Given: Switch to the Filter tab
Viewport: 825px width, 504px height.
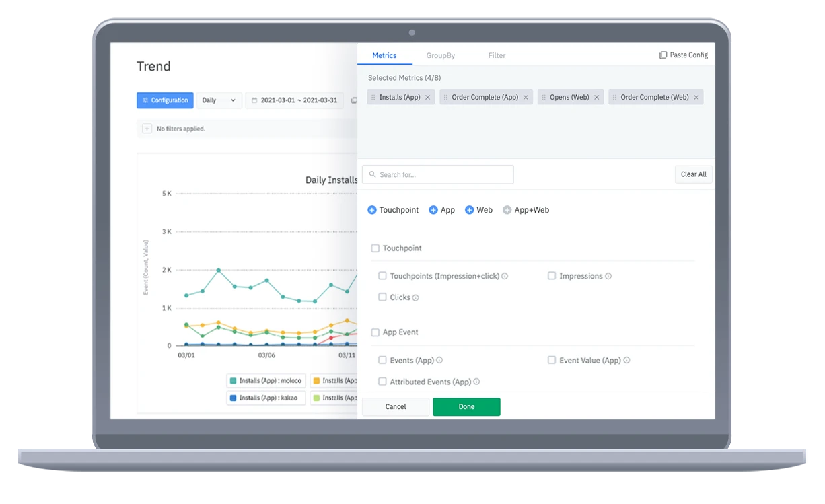Looking at the screenshot, I should click(497, 55).
